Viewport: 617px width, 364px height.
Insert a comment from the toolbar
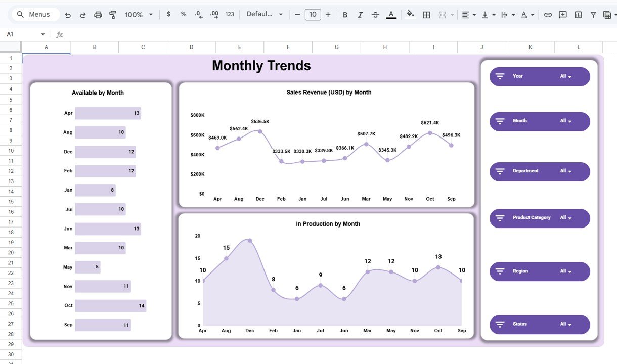[562, 14]
